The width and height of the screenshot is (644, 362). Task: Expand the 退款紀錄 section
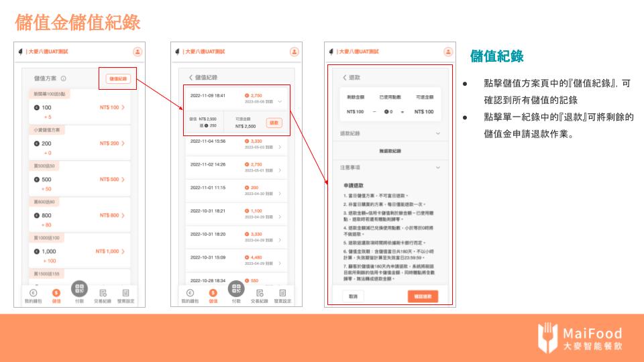point(438,133)
